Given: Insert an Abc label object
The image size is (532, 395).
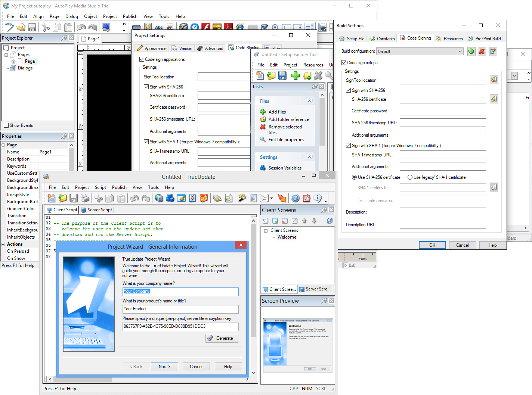Looking at the screenshot, I should (159, 27).
